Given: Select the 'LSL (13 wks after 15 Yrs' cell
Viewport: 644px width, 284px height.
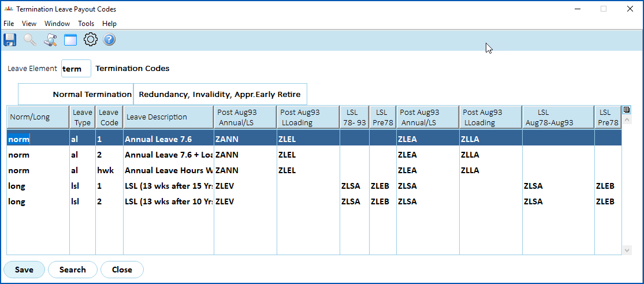Looking at the screenshot, I should click(x=169, y=186).
